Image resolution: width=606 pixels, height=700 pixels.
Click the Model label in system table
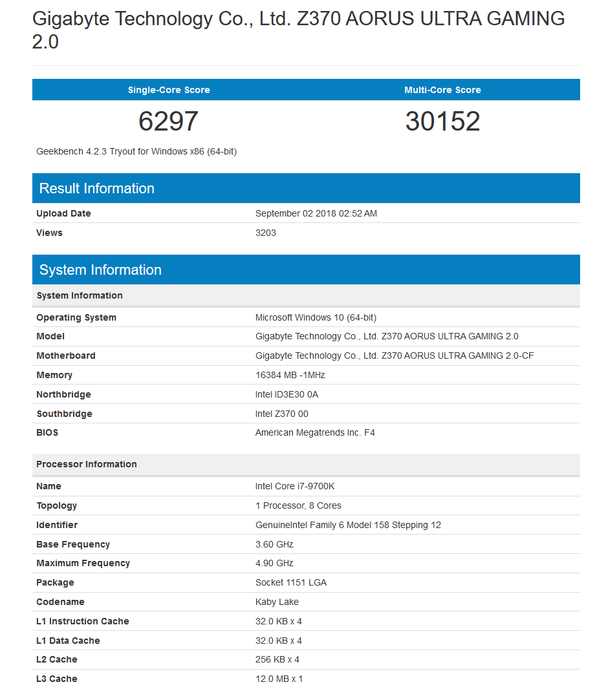click(x=50, y=336)
